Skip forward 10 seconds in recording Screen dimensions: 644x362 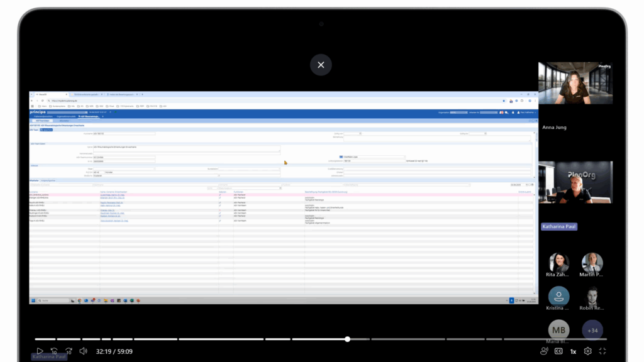tap(69, 351)
